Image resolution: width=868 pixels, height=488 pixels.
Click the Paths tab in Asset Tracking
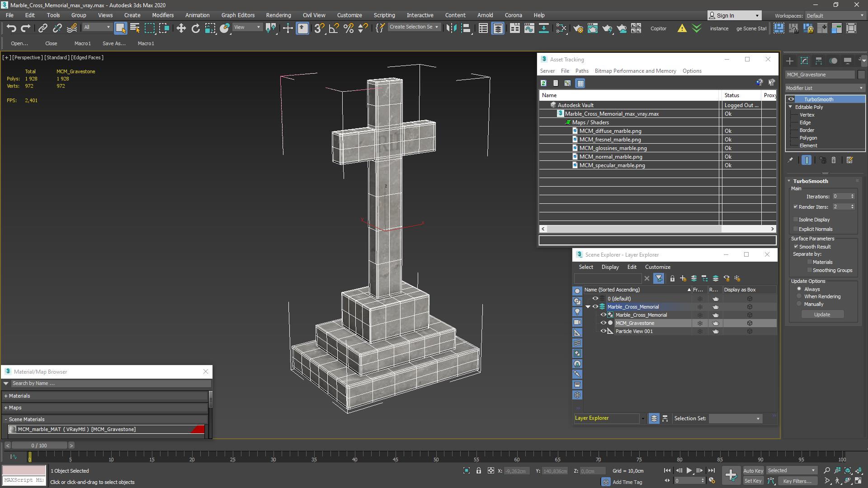(582, 70)
